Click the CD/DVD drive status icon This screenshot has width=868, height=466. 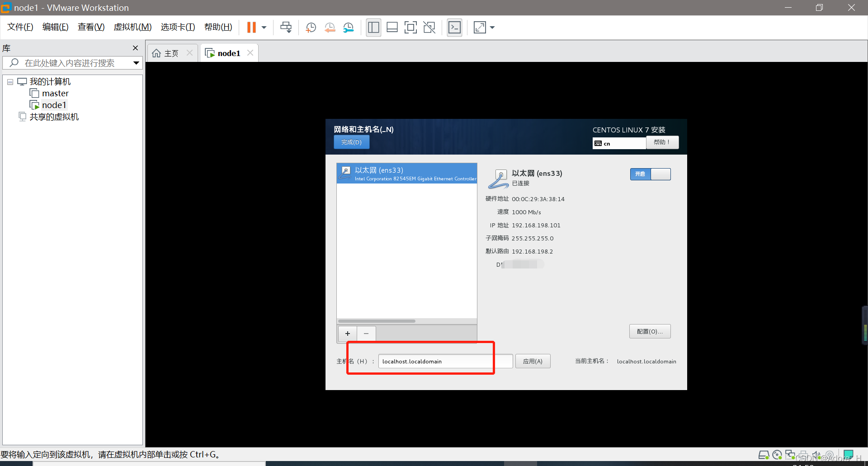tap(777, 455)
